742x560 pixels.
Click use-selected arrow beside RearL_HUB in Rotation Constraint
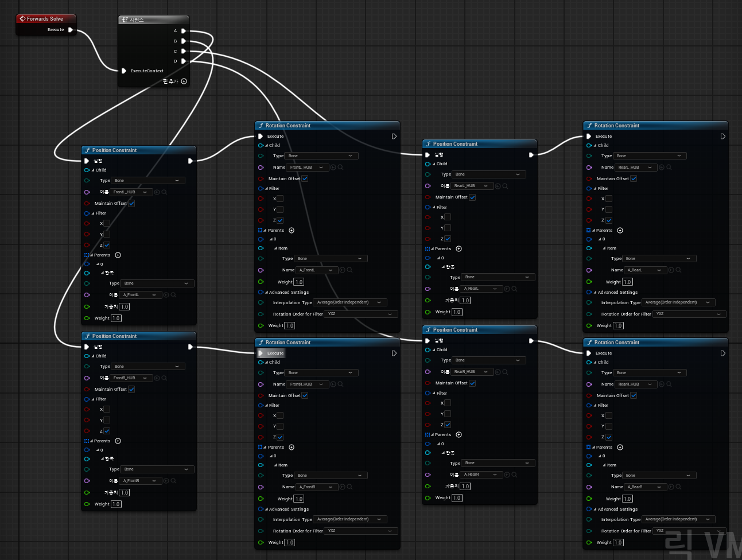pos(661,168)
